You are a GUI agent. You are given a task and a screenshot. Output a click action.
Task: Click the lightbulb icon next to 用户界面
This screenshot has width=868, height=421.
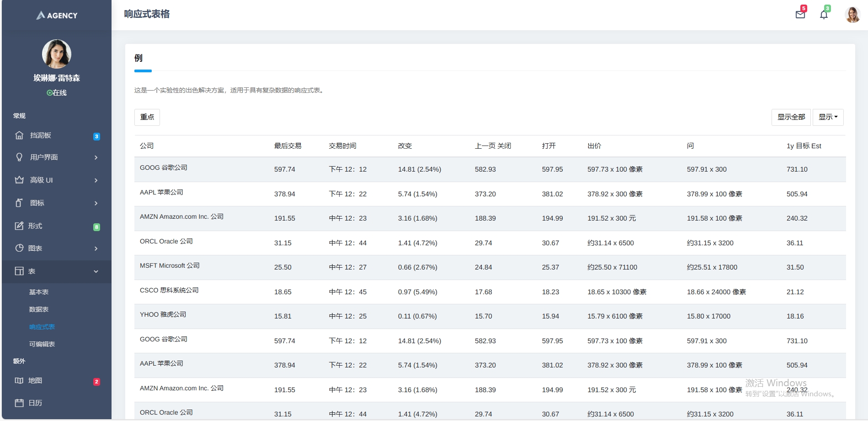[19, 157]
